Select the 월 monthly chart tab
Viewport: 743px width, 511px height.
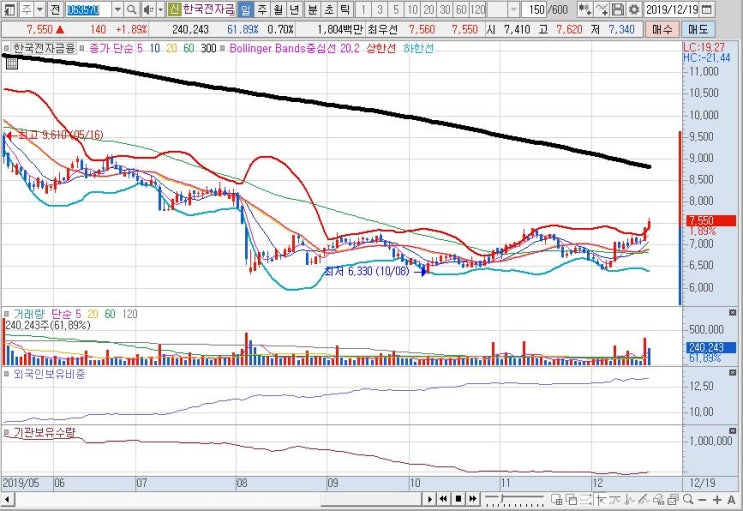(278, 9)
